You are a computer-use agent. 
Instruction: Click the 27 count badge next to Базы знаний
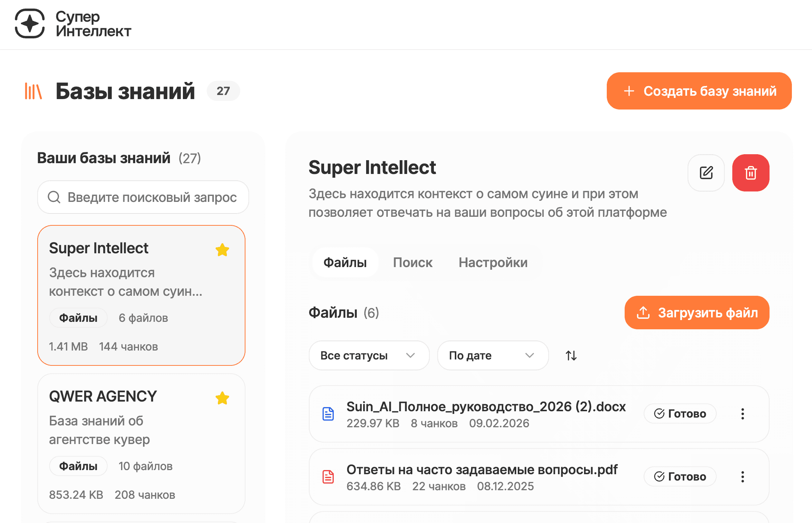223,91
